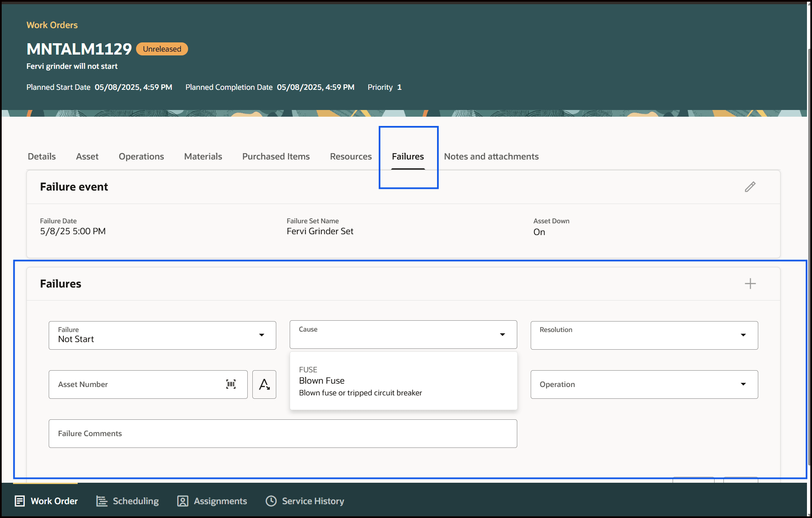
Task: Click the barcode scan icon in Asset Number
Action: pyautogui.click(x=231, y=384)
